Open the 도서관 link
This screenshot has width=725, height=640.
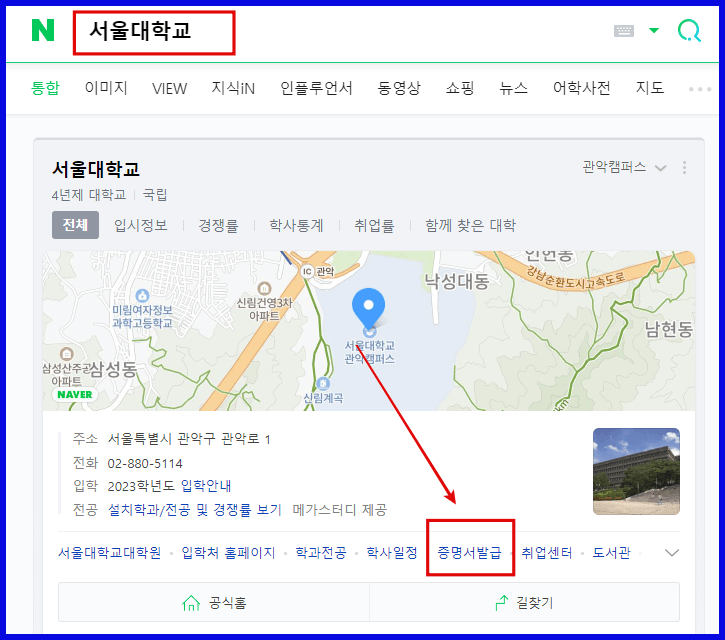(x=611, y=553)
